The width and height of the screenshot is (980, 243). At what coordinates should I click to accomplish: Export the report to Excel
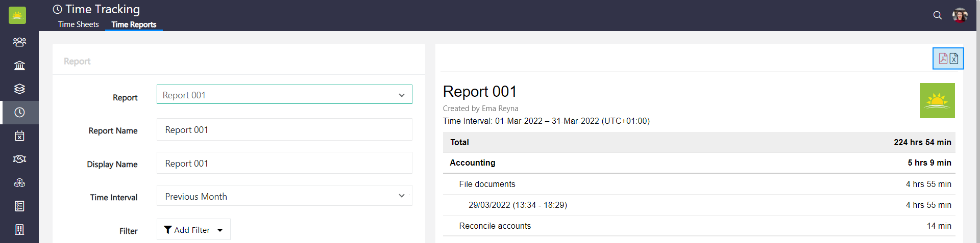pos(954,59)
